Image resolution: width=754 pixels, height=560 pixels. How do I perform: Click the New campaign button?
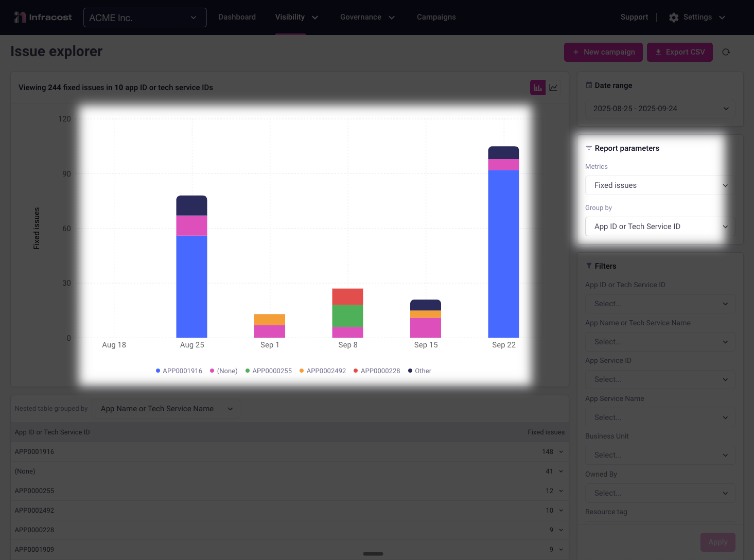(603, 52)
